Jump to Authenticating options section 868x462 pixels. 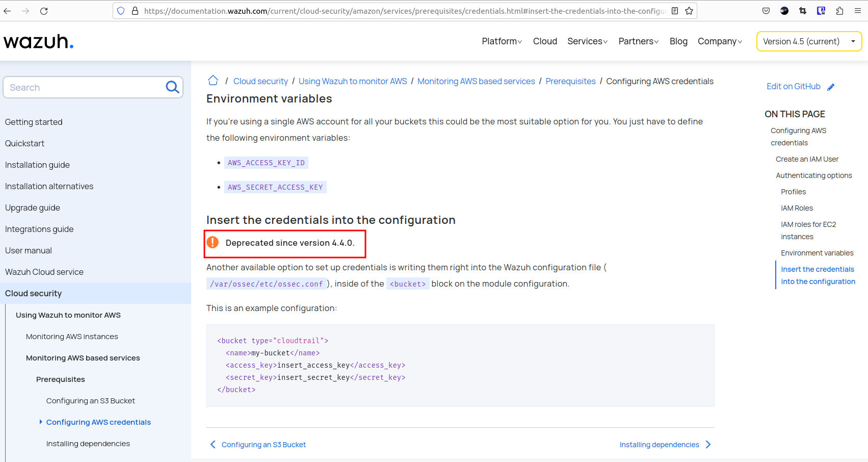pyautogui.click(x=813, y=175)
